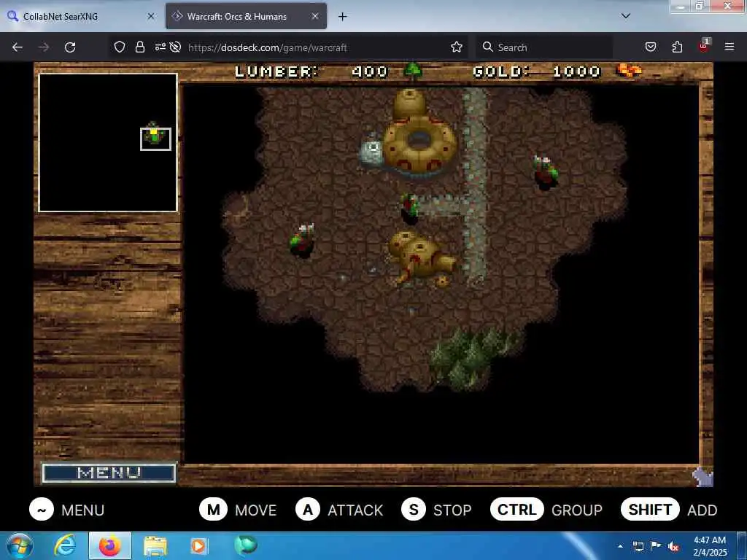Image resolution: width=747 pixels, height=560 pixels.
Task: Open the tracking protection shield icon
Action: tap(120, 47)
